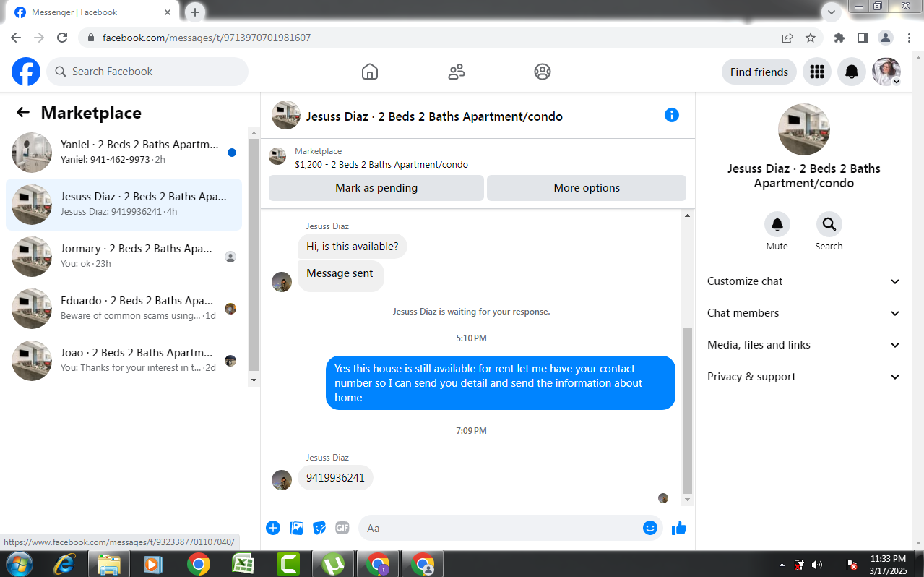Open the account profile picture menu
Image resolution: width=924 pixels, height=577 pixels.
[886, 72]
